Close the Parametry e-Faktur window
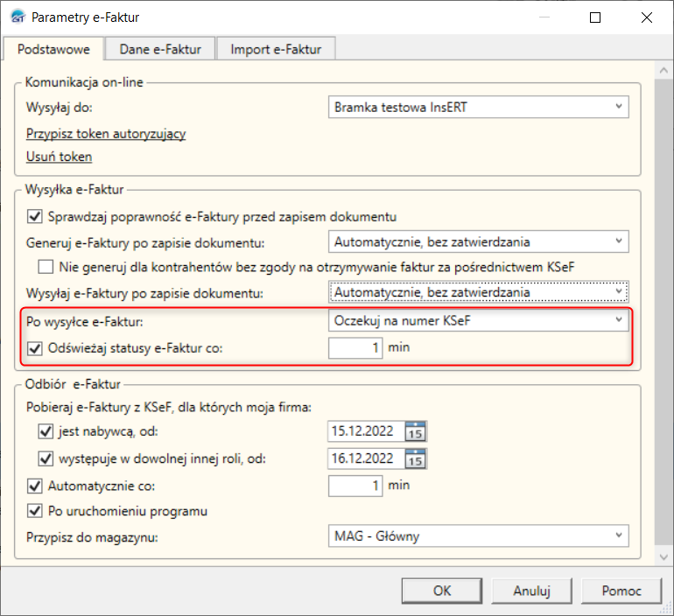The image size is (674, 616). pos(647,17)
